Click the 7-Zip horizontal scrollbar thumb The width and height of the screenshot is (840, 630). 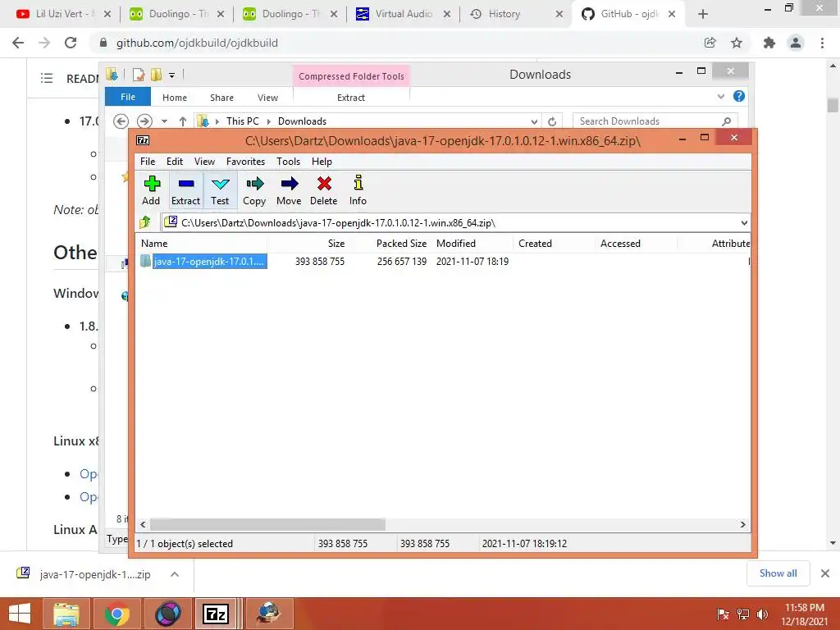click(267, 524)
